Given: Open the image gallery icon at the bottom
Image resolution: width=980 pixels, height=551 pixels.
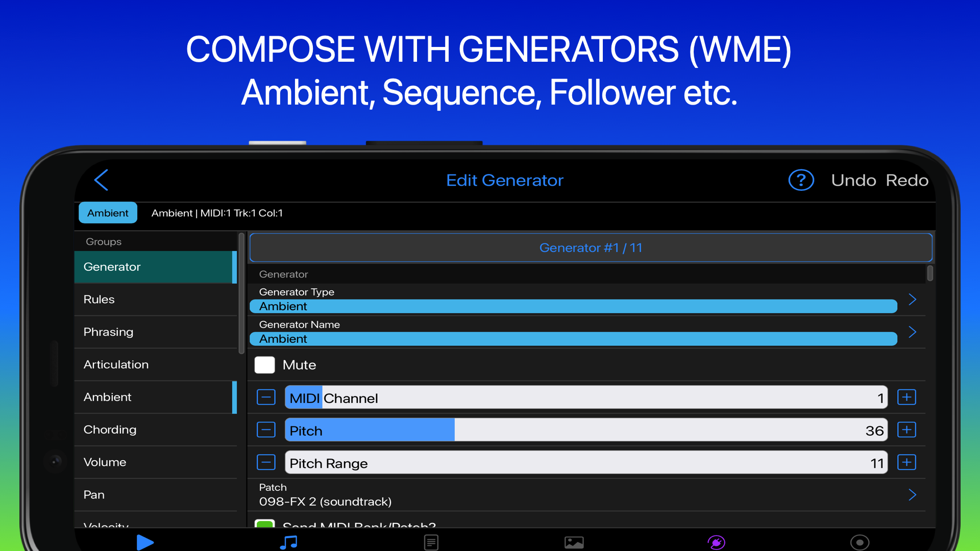Looking at the screenshot, I should tap(574, 542).
